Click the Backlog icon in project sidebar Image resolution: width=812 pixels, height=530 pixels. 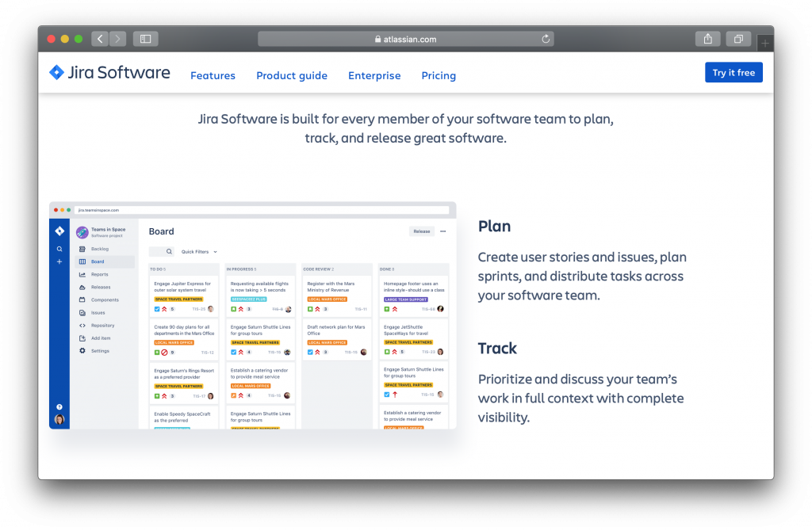[82, 249]
